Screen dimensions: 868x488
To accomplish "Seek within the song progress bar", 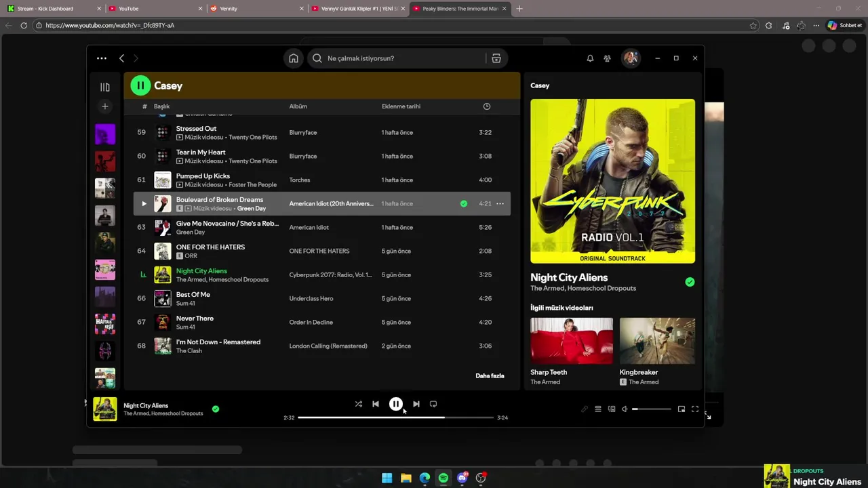I will pyautogui.click(x=395, y=418).
